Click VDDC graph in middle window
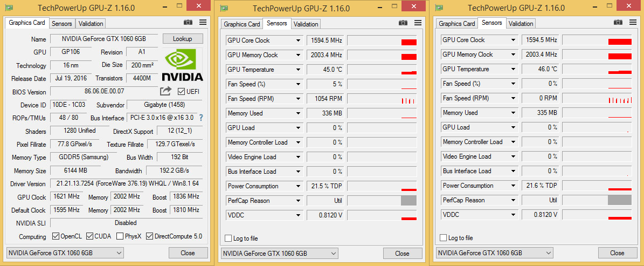 click(x=382, y=215)
